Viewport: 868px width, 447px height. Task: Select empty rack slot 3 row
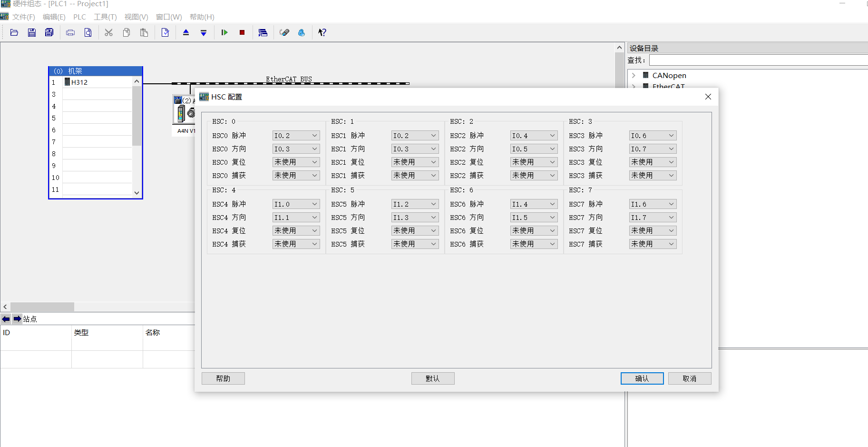coord(97,94)
